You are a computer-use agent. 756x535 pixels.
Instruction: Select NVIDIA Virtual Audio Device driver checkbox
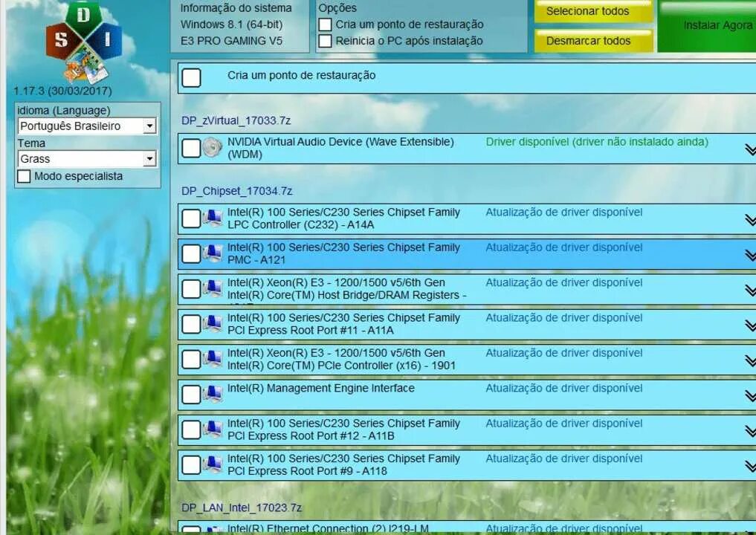pos(191,148)
